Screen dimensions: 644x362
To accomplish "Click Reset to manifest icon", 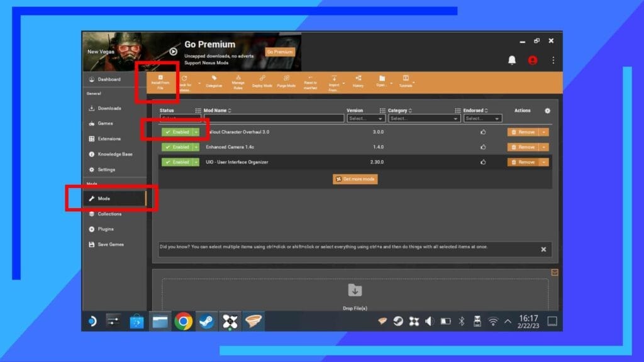I will click(311, 82).
